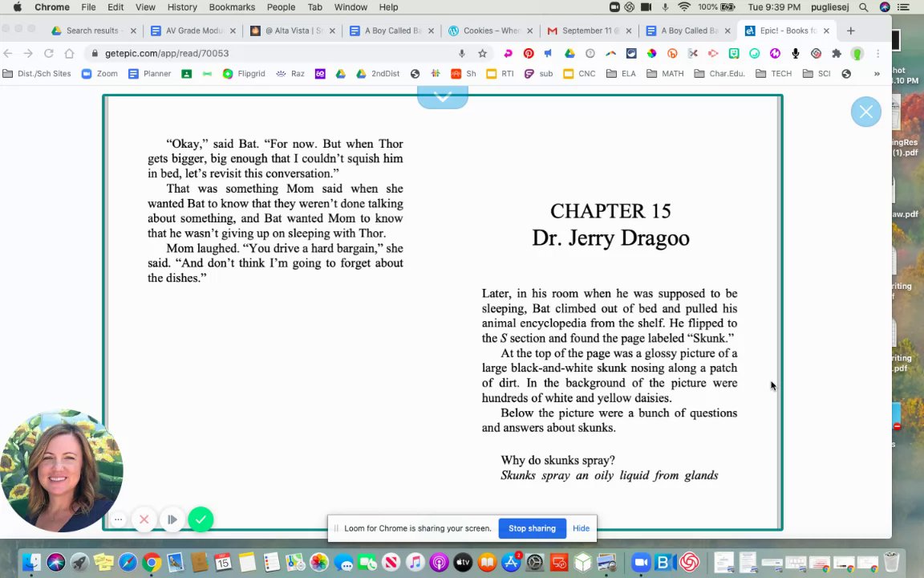Screen dimensions: 924x578
Task: Open the Pinterest extension
Action: [x=529, y=53]
